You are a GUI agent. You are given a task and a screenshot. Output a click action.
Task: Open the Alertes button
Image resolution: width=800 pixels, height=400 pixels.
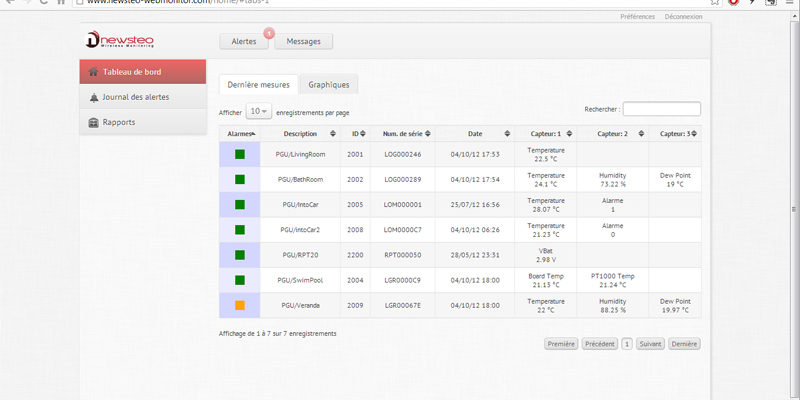coord(244,42)
